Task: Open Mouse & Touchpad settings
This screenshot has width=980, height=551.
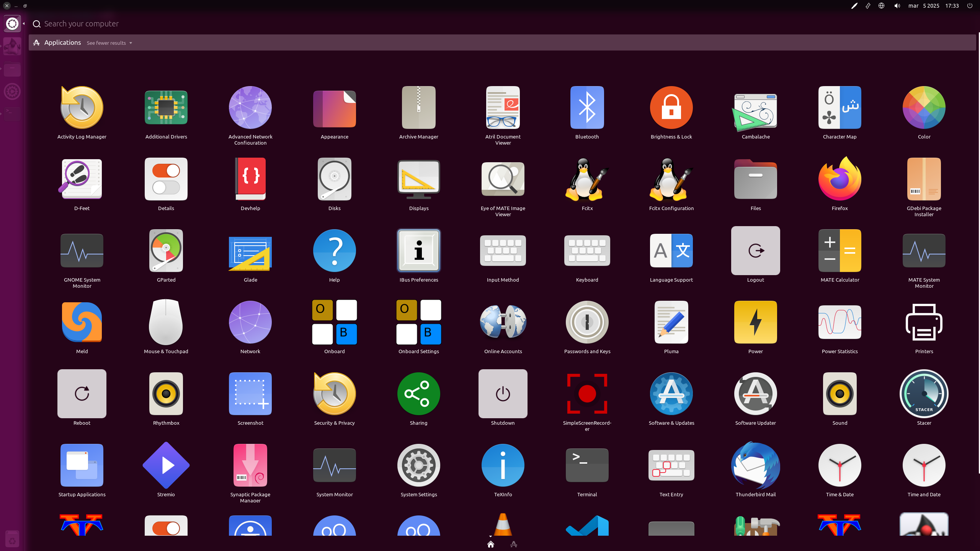Action: (166, 322)
